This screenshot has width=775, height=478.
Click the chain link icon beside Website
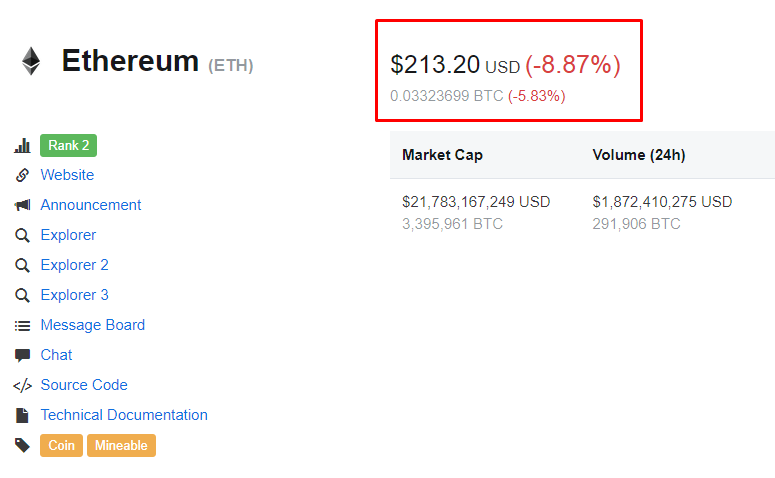(22, 175)
